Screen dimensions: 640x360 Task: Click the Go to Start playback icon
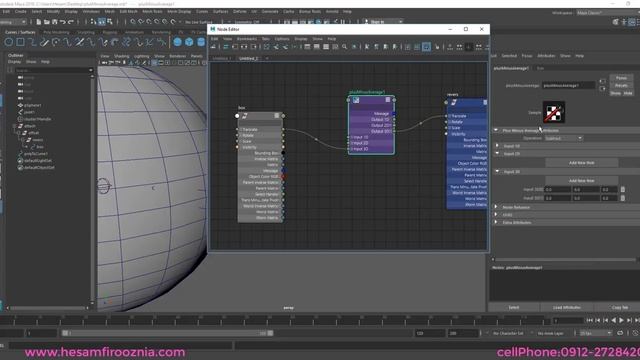click(x=589, y=320)
